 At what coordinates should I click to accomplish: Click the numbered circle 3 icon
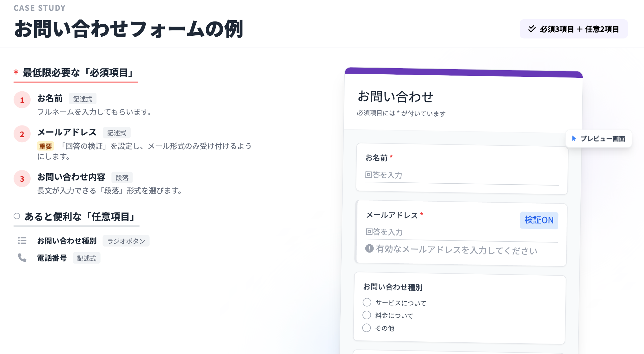[22, 179]
